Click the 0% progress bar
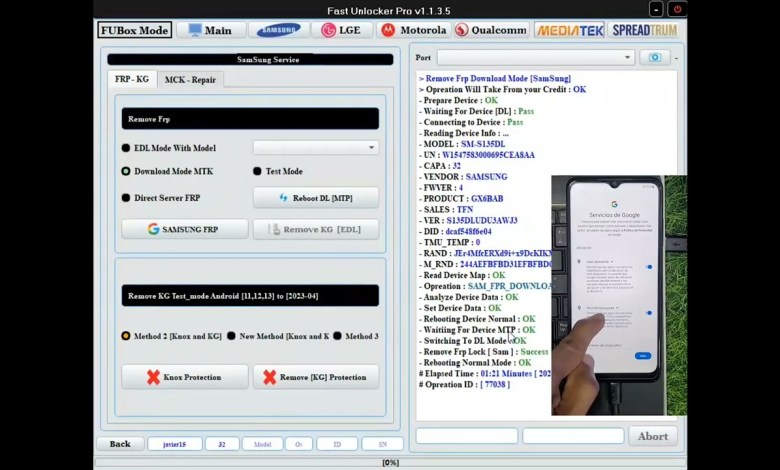780x470 pixels. (390, 463)
